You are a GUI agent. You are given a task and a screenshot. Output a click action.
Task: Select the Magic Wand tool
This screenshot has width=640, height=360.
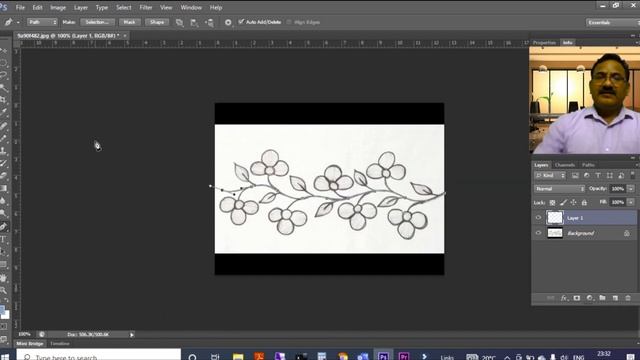click(x=3, y=87)
